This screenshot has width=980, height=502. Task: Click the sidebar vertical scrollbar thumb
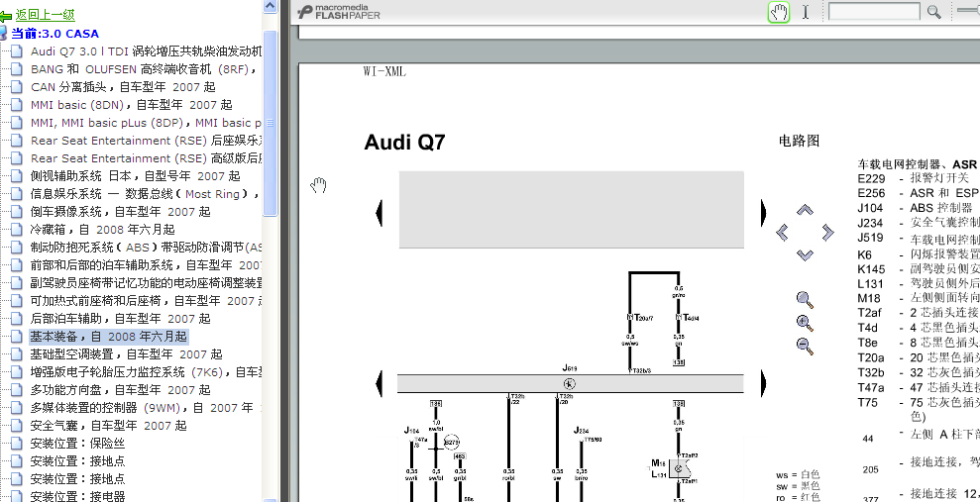(270, 124)
